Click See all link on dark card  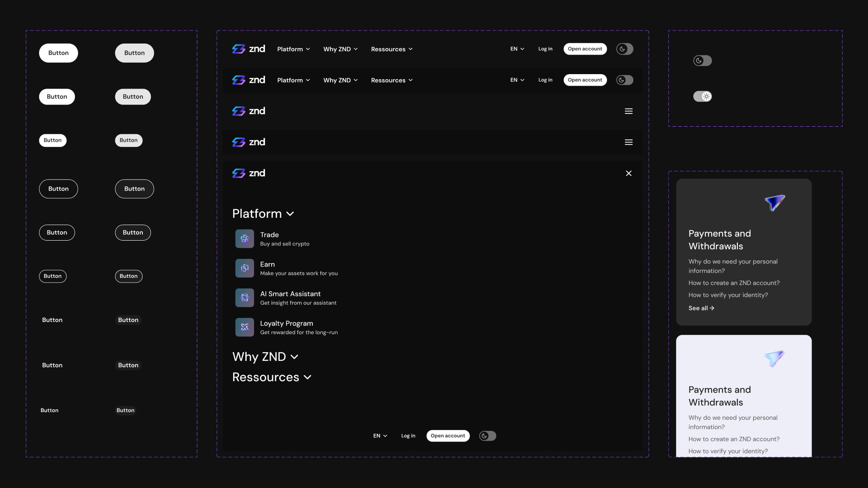click(x=701, y=308)
